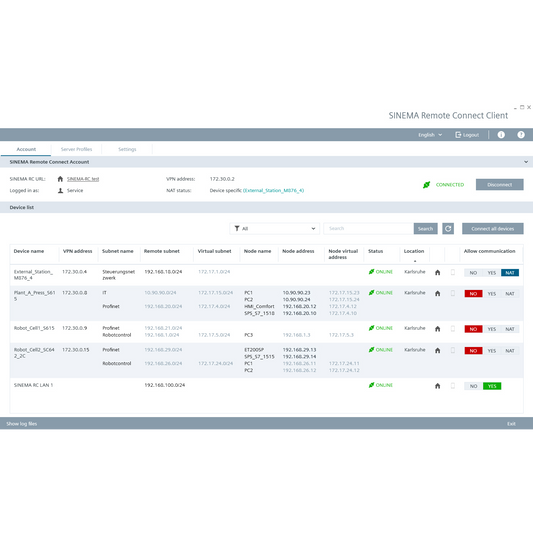Screen dimensions: 533x533
Task: Set Robot_Cell2_SC642_2C communication to YES
Action: (x=492, y=351)
